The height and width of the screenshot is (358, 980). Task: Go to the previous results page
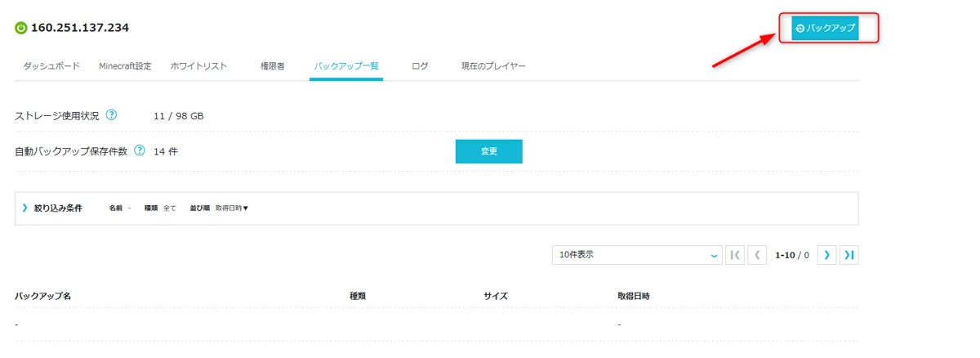point(757,255)
